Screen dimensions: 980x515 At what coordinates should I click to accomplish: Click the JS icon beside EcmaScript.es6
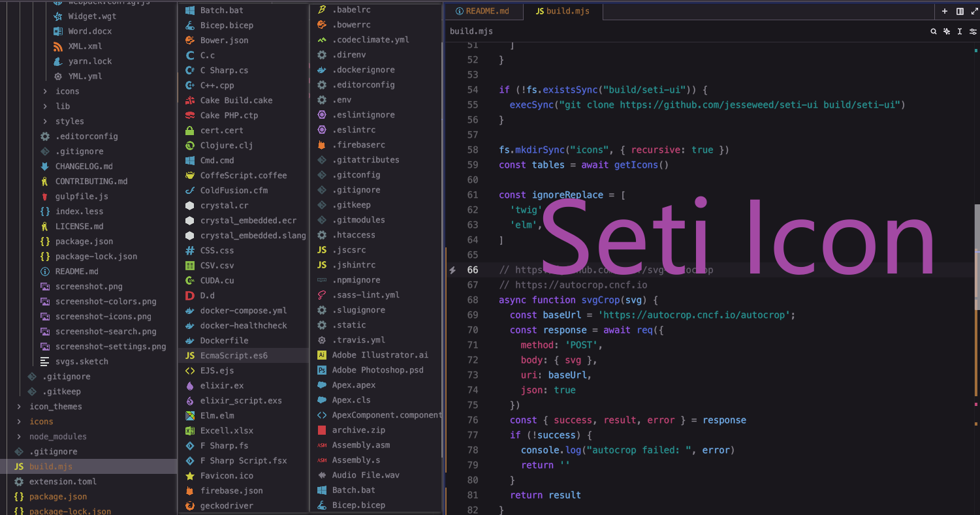[190, 356]
